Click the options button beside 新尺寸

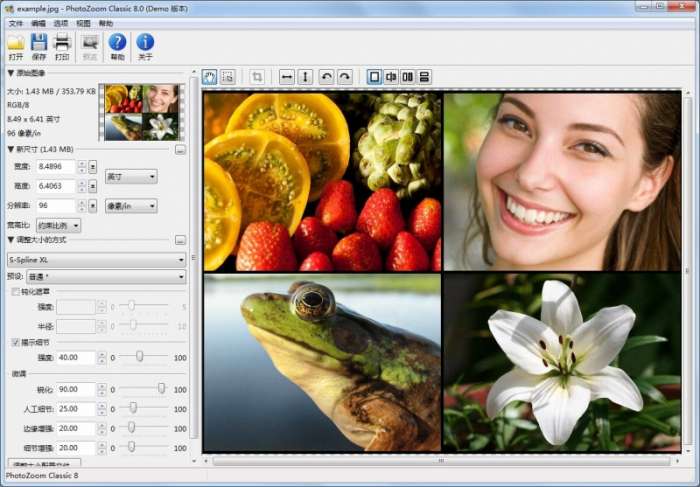tap(181, 149)
